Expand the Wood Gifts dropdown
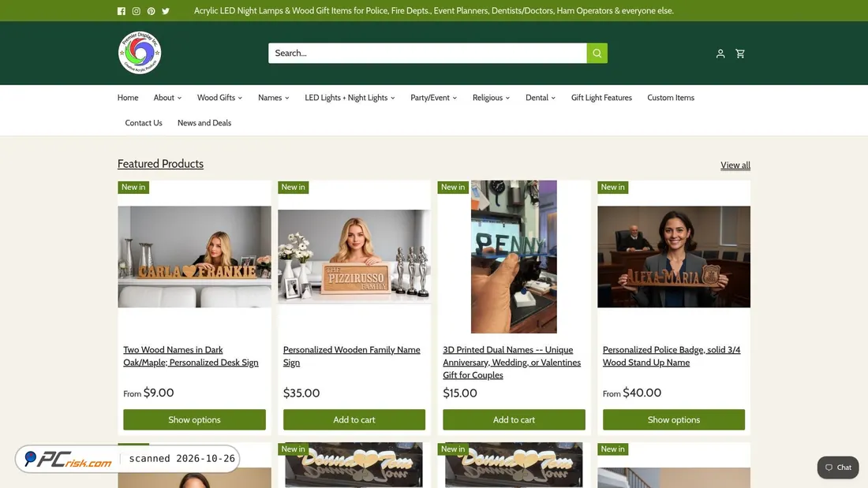 click(x=220, y=98)
